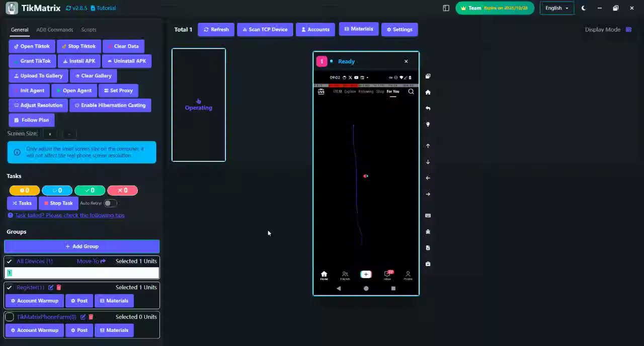Click the Stop Tiktok button
The width and height of the screenshot is (644, 346).
[x=78, y=46]
